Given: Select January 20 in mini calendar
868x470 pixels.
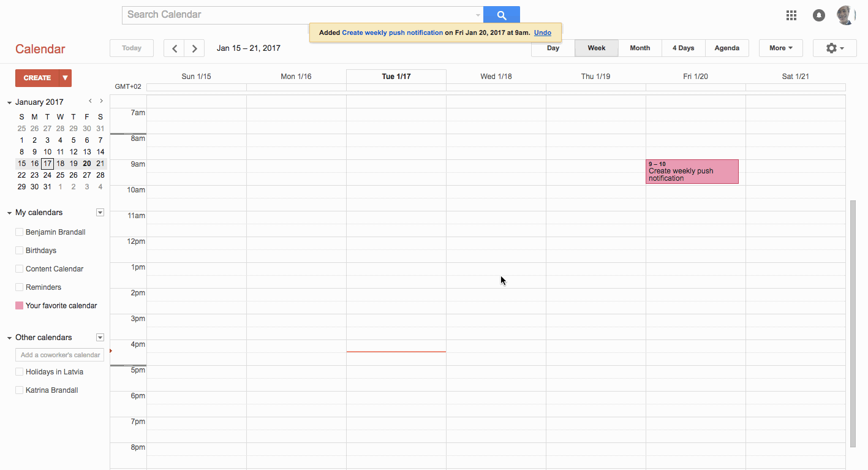Looking at the screenshot, I should [x=87, y=164].
